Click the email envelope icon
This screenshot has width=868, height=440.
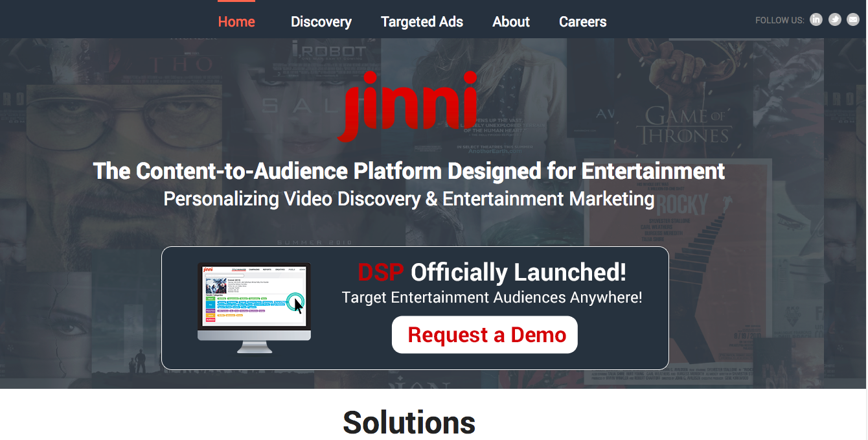coord(853,20)
